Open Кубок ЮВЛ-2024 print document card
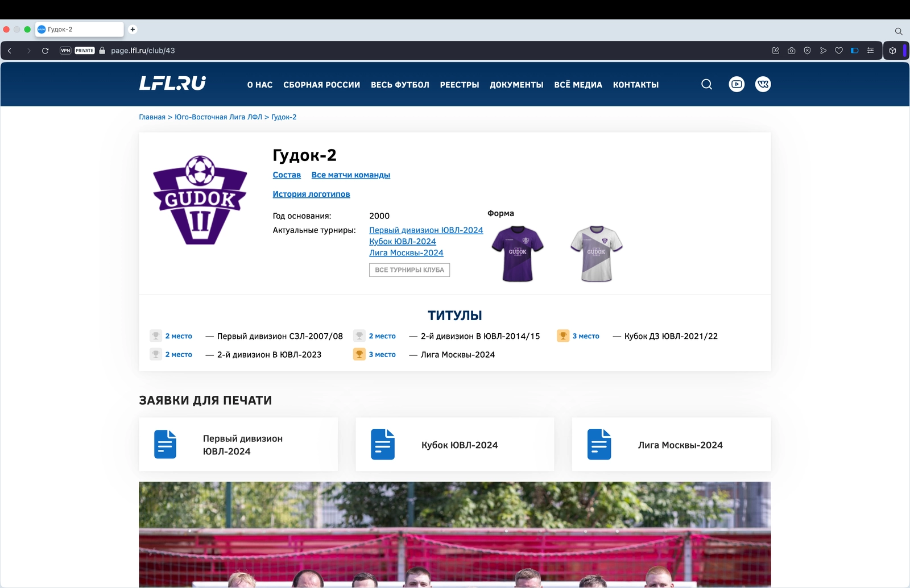 click(454, 445)
